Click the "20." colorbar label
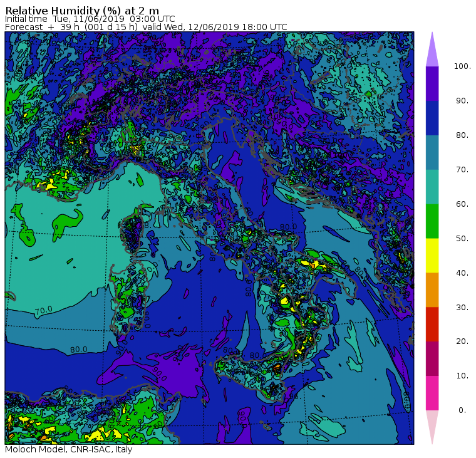The image size is (476, 458). [x=462, y=341]
